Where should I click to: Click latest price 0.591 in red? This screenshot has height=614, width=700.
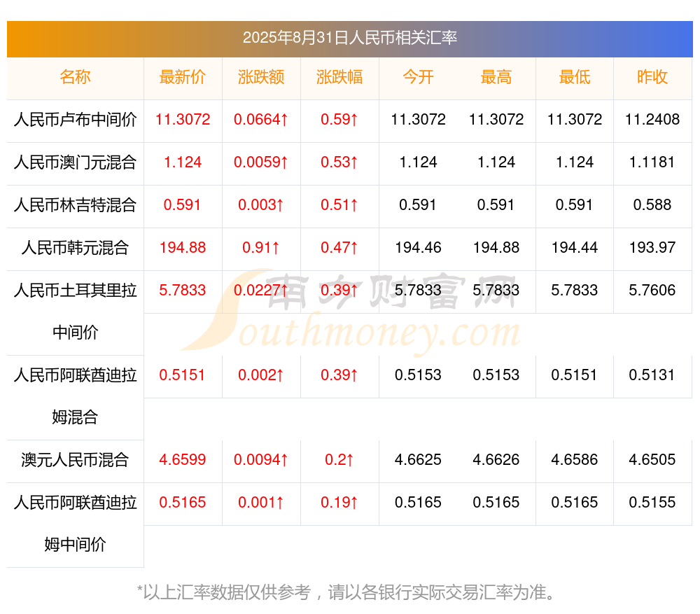[183, 204]
